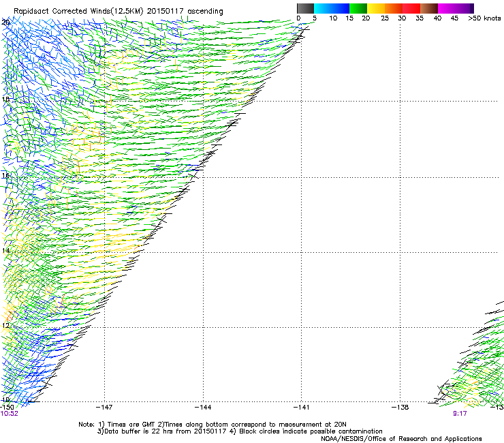Click the '-150' longitude axis label
This screenshot has height=443, width=504.
[x=7, y=408]
